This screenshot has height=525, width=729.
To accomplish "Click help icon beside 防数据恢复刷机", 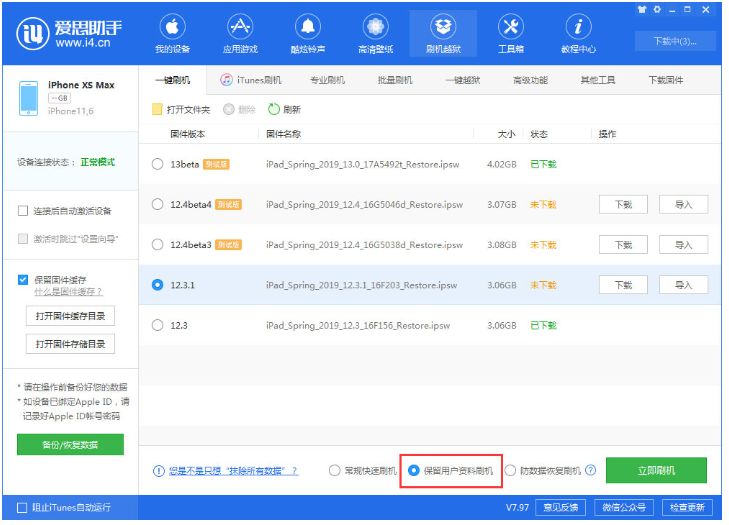I will point(590,470).
